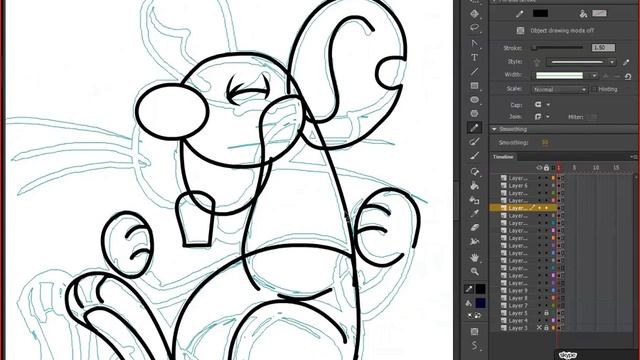640x360 pixels.
Task: Select the Oval tool
Action: 474,100
